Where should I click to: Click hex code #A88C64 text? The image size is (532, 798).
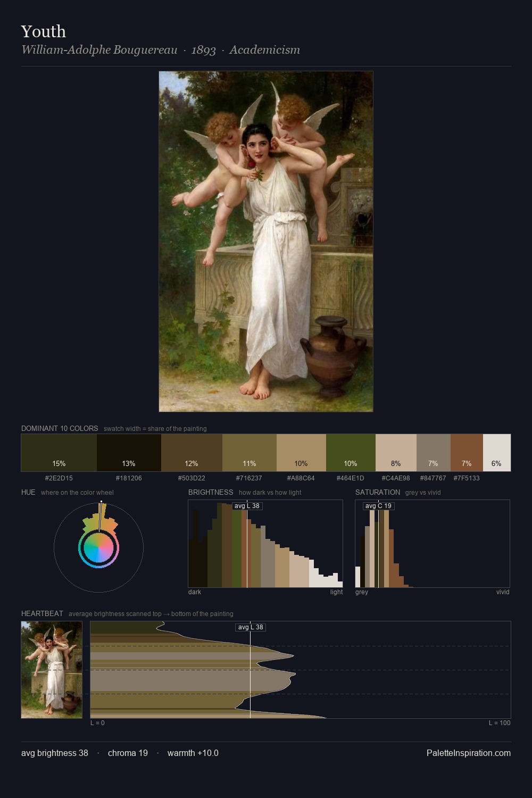click(x=301, y=478)
